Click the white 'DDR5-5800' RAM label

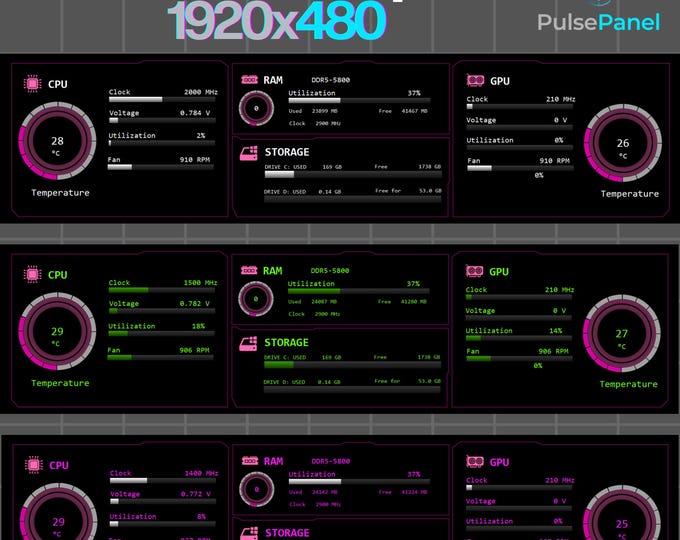330,80
